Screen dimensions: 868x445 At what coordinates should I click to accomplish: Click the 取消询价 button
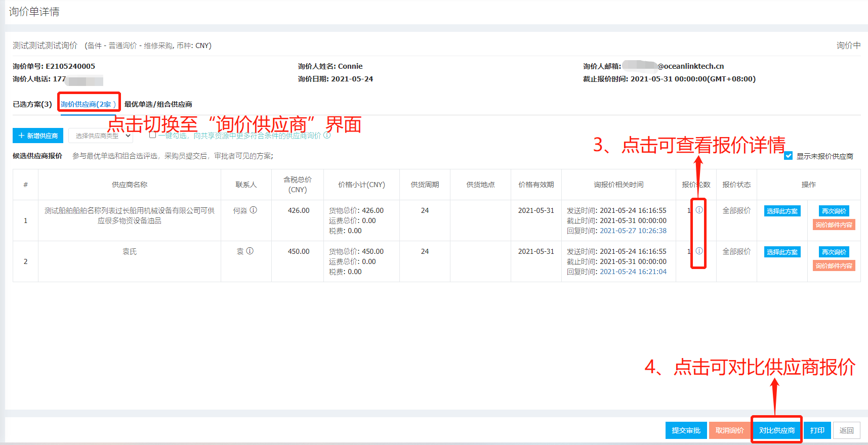[729, 430]
